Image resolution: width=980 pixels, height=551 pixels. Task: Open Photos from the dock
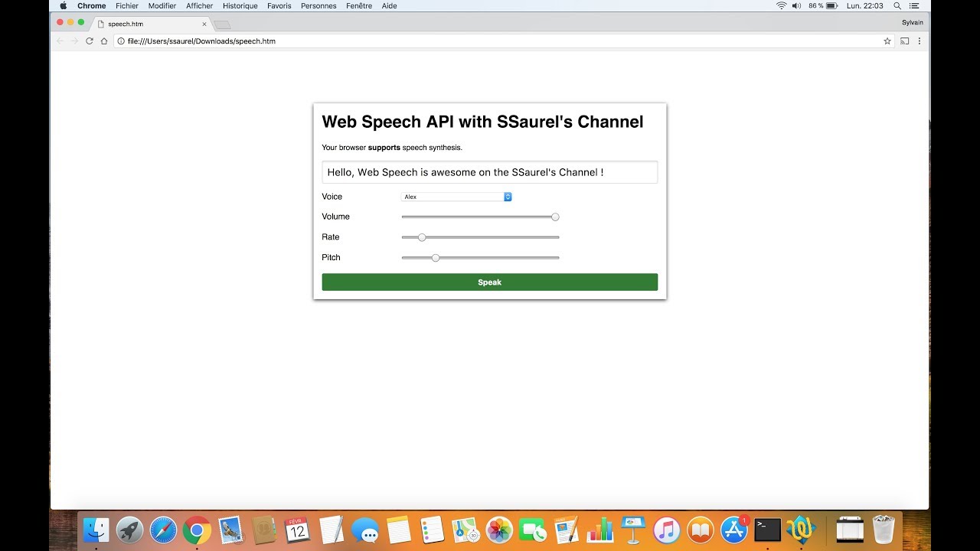pos(499,530)
